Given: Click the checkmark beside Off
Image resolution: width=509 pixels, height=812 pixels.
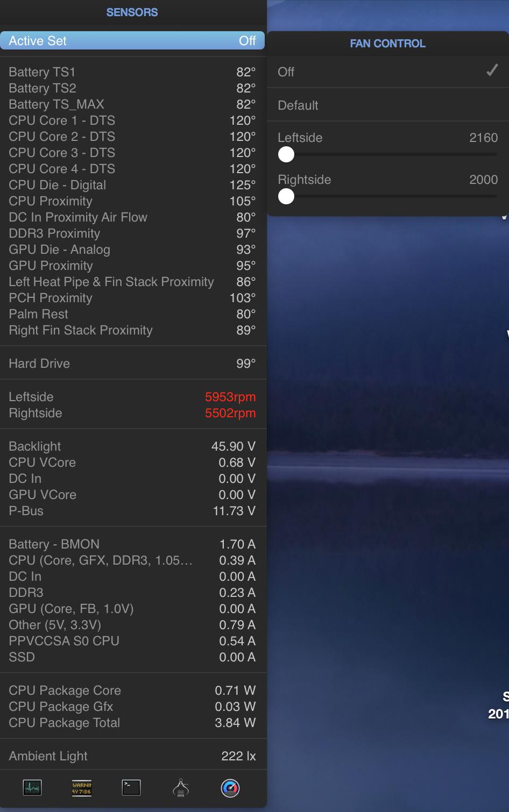Looking at the screenshot, I should tap(491, 70).
